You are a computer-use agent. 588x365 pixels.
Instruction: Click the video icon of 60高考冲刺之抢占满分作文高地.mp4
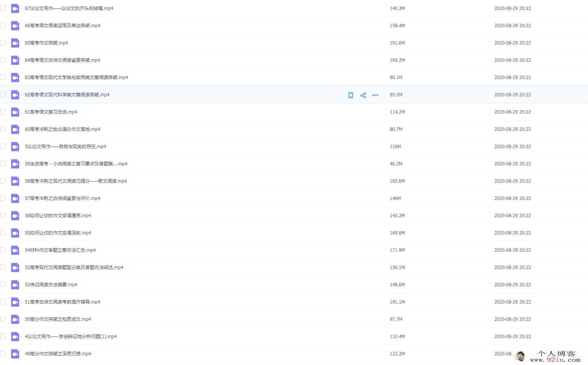(x=15, y=129)
